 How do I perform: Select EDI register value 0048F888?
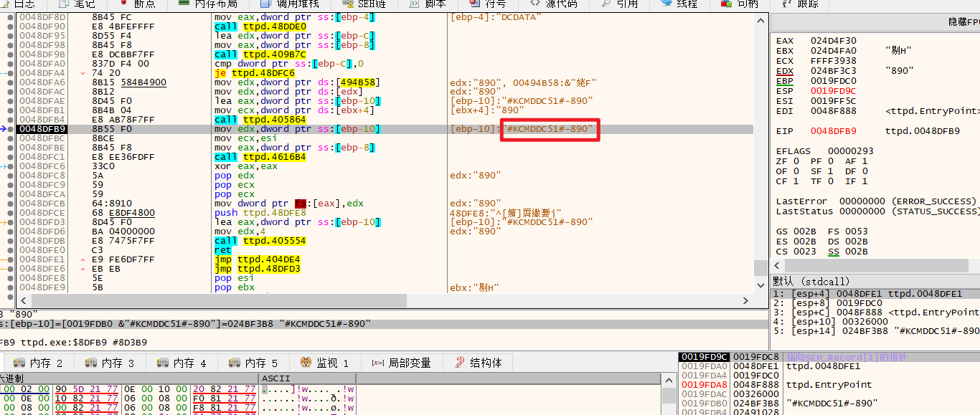tap(834, 111)
